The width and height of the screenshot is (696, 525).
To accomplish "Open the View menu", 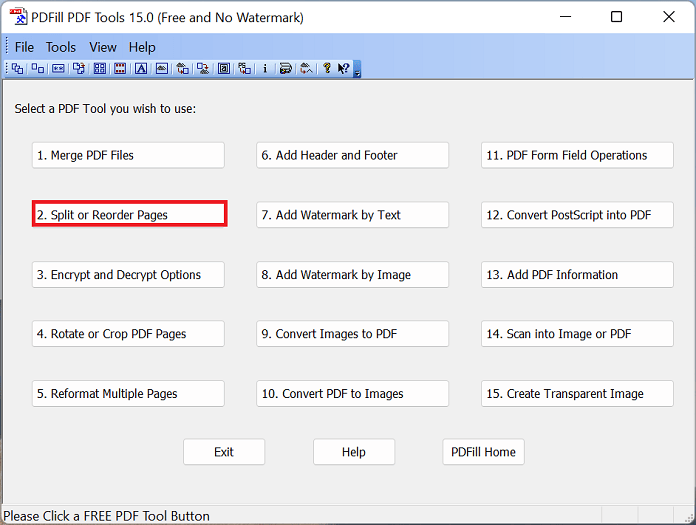I will [x=103, y=47].
